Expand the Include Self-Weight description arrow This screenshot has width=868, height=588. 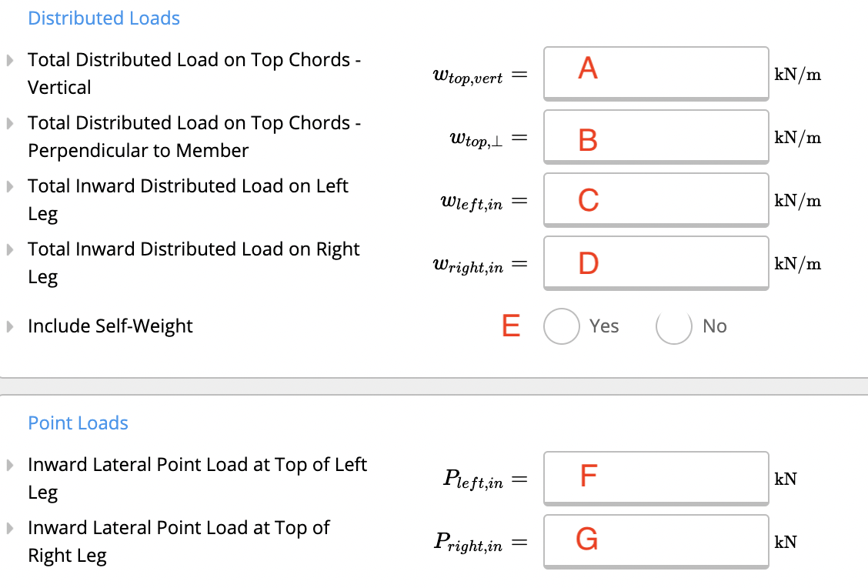[9, 326]
